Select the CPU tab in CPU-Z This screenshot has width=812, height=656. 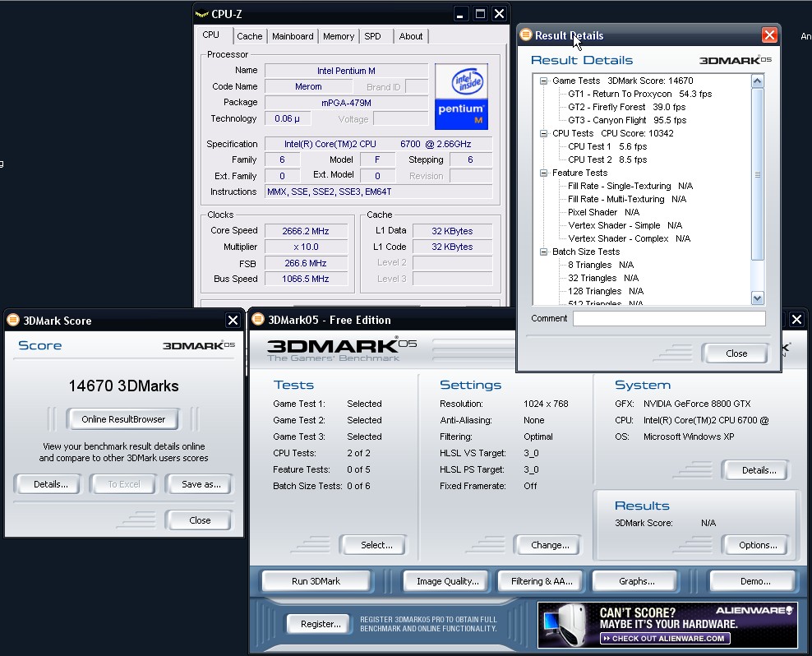(210, 35)
